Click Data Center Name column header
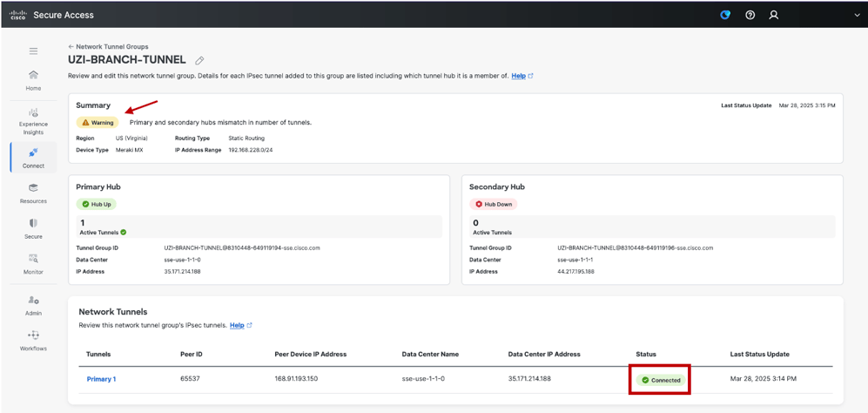868x413 pixels. 430,355
